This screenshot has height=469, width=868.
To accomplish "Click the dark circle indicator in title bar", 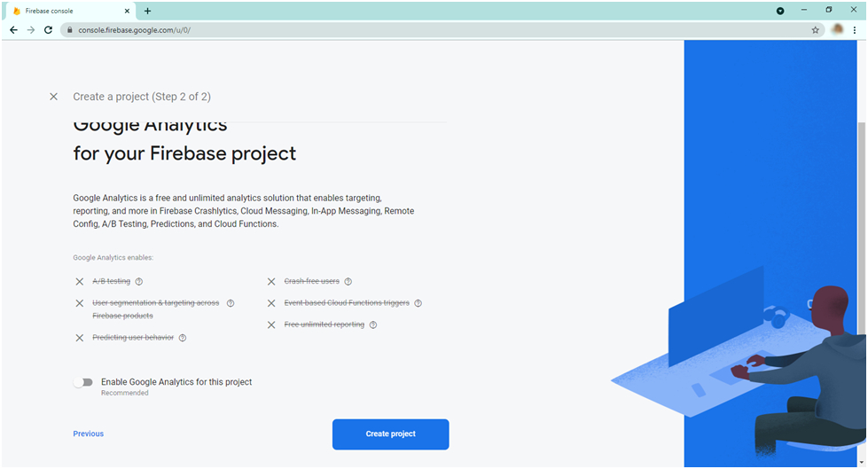I will [780, 11].
